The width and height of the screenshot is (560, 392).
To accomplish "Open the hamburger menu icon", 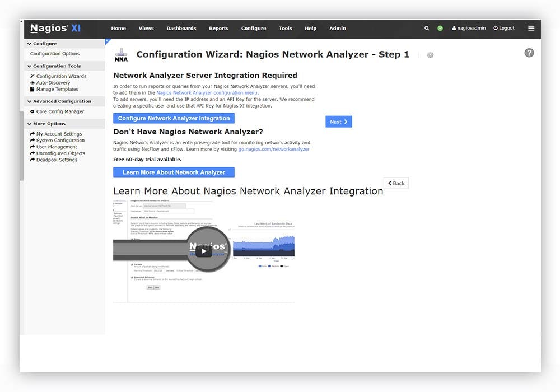I will coord(531,28).
